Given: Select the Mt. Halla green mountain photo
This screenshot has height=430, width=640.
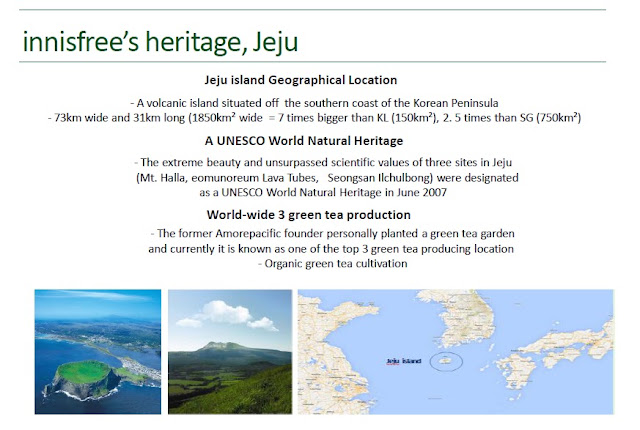Looking at the screenshot, I should point(230,352).
